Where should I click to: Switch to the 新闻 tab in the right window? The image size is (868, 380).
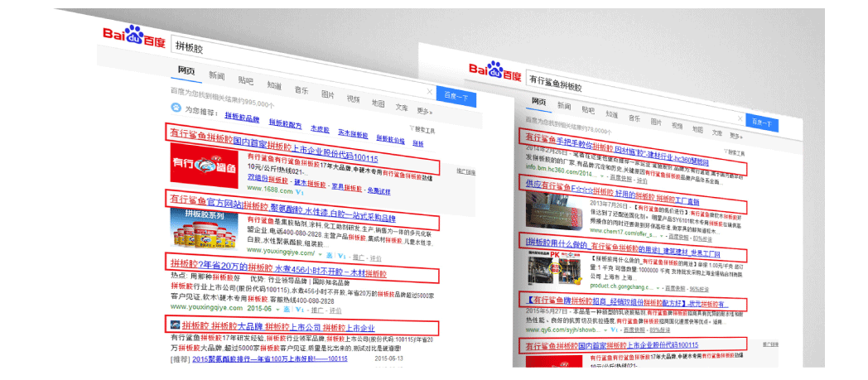coord(564,106)
